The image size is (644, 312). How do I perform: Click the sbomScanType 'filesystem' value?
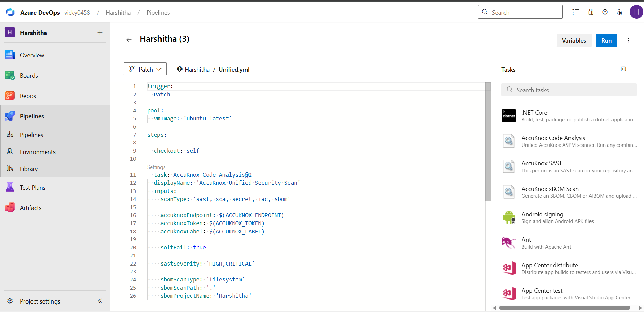click(x=226, y=279)
